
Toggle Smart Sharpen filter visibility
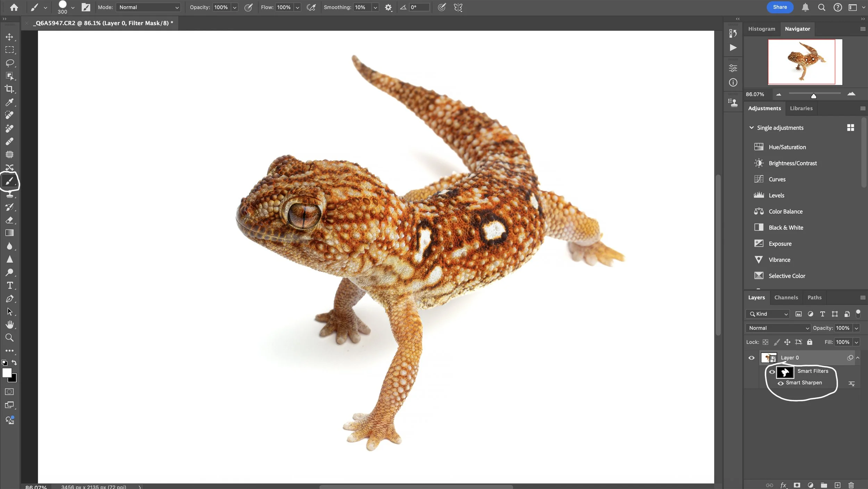point(781,383)
